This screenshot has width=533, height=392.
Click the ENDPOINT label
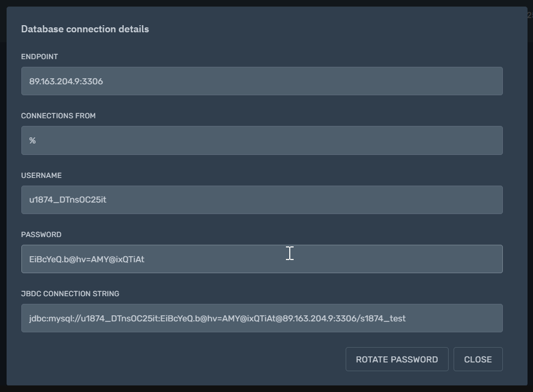pos(39,57)
